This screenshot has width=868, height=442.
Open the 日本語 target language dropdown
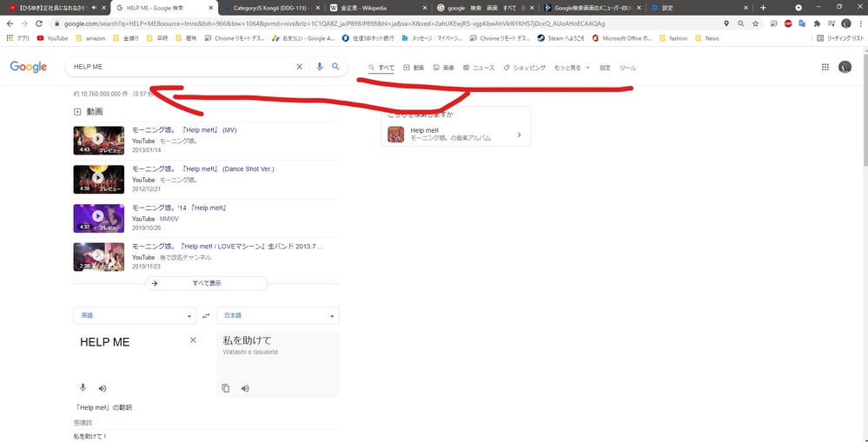coord(278,316)
